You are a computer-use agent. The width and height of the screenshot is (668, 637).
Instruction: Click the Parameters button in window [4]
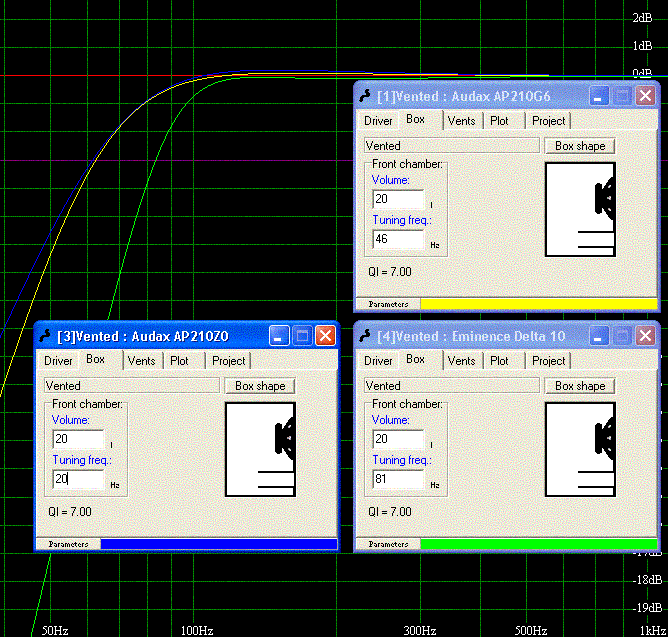[x=388, y=544]
